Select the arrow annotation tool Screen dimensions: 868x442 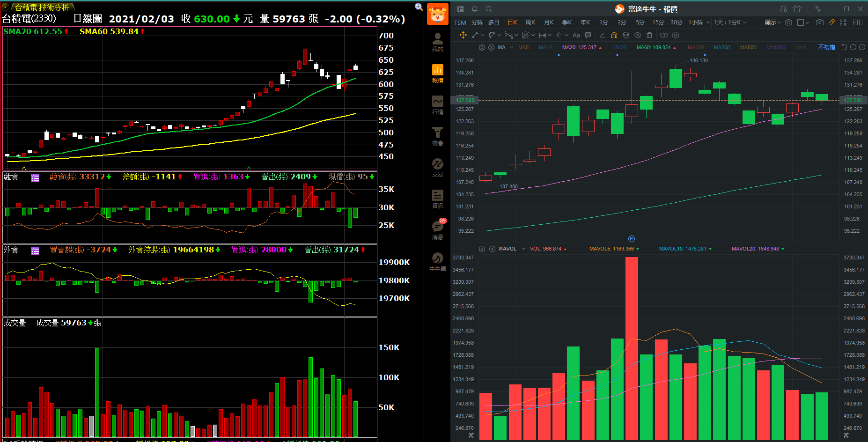point(559,35)
